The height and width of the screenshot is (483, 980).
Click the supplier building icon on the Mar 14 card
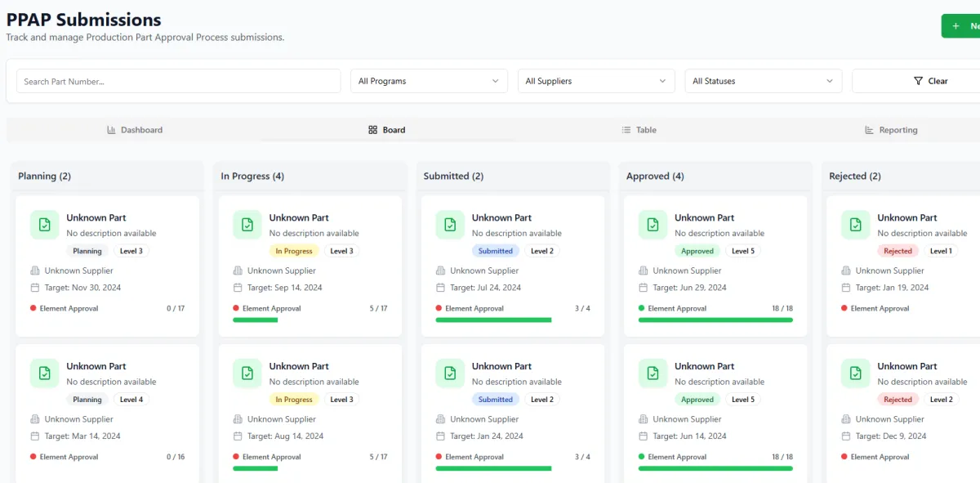(35, 419)
